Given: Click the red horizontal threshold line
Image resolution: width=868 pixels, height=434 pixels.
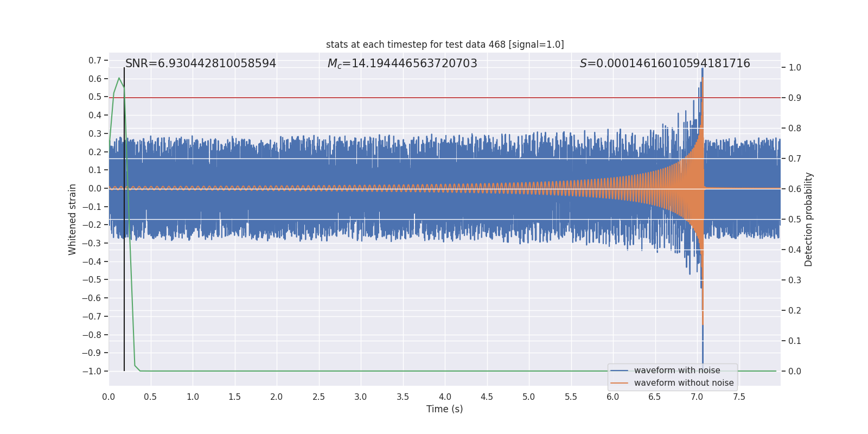Looking at the screenshot, I should 445,98.
